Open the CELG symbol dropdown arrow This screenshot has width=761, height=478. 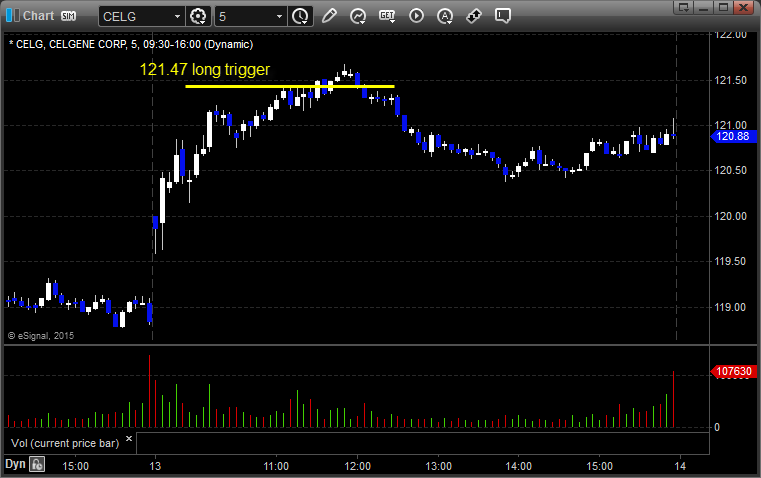[x=178, y=16]
